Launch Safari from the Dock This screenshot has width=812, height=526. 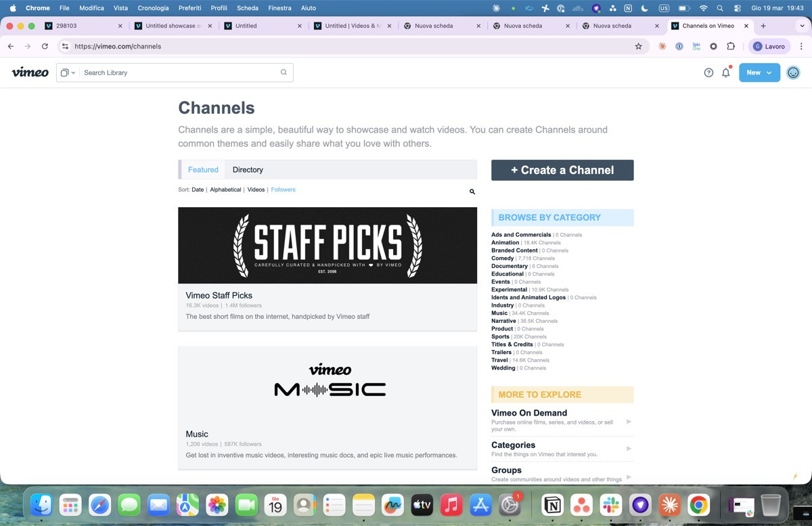coord(100,504)
